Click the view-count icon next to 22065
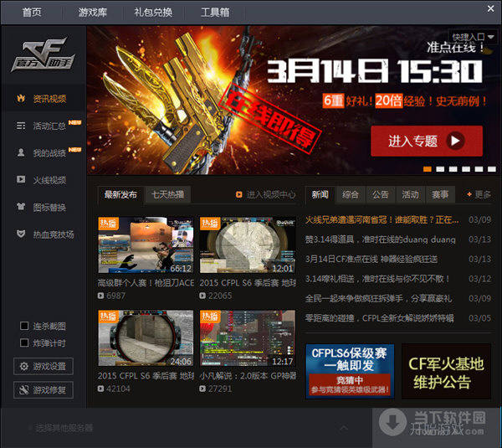Image resolution: width=502 pixels, height=448 pixels. [202, 296]
